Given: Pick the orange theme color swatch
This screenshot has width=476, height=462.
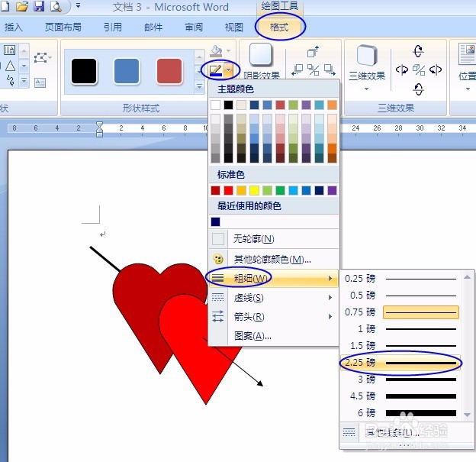Looking at the screenshot, I should pos(332,105).
